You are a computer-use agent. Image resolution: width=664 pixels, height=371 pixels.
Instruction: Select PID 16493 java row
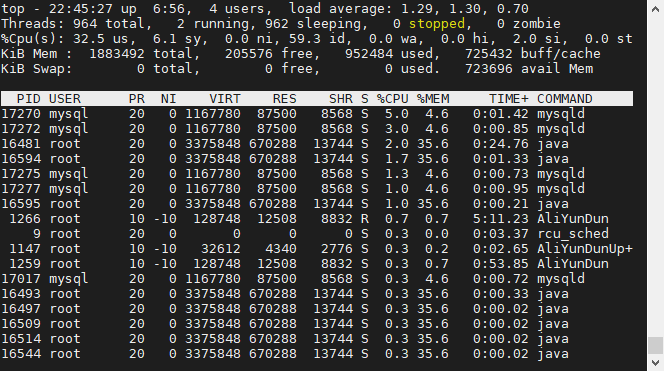pos(317,294)
